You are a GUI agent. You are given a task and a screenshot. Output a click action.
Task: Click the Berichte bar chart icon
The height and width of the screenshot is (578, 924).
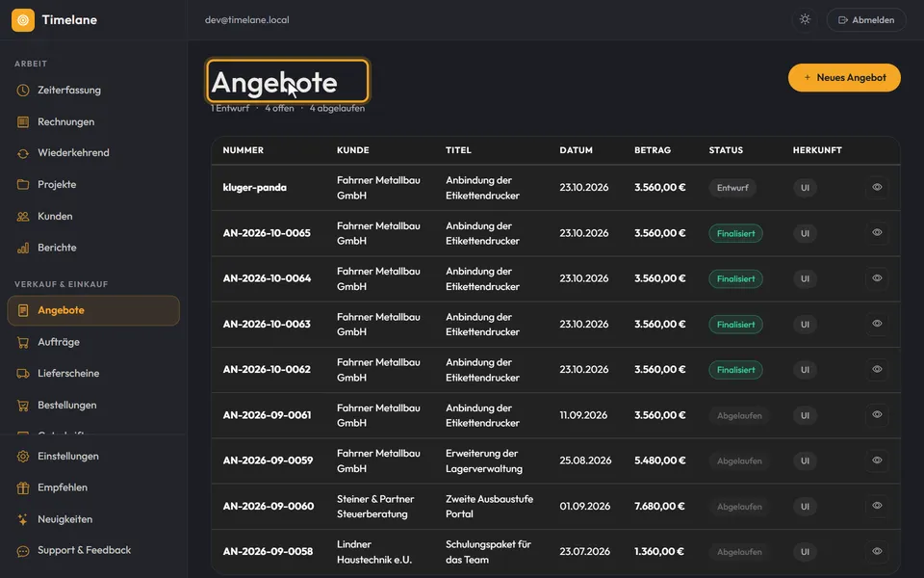[x=23, y=248]
